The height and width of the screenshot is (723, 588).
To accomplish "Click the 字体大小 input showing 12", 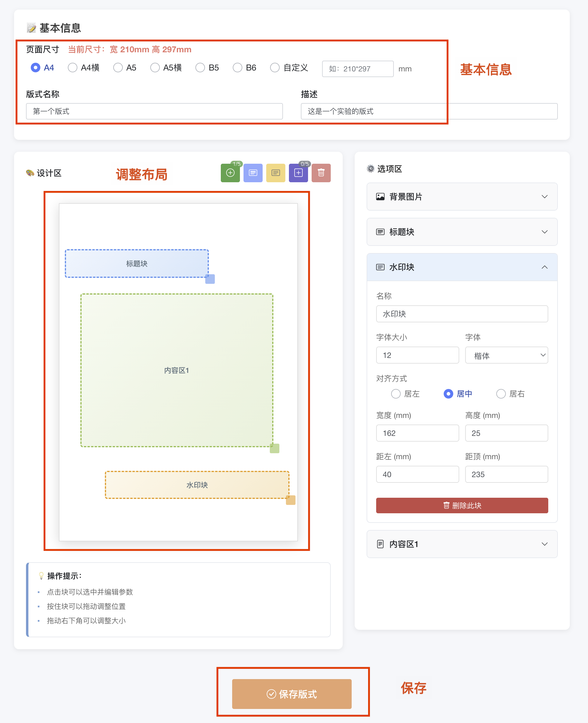I will point(417,355).
